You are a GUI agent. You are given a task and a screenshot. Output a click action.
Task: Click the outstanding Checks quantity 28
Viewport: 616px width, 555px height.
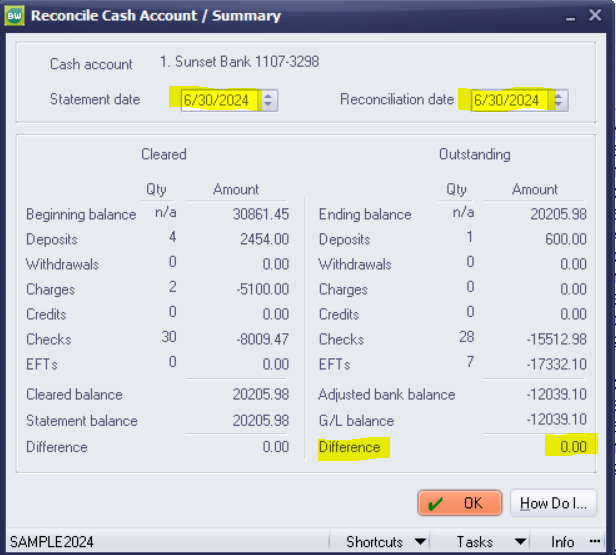467,337
